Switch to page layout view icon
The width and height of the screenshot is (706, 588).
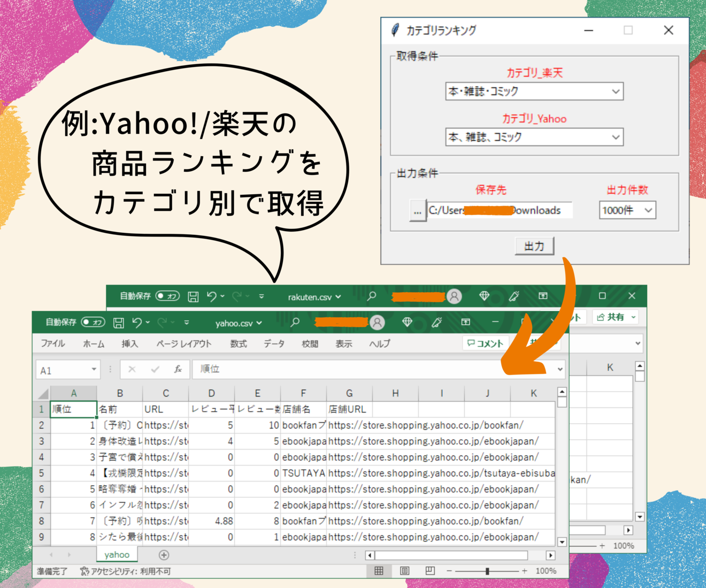point(404,571)
